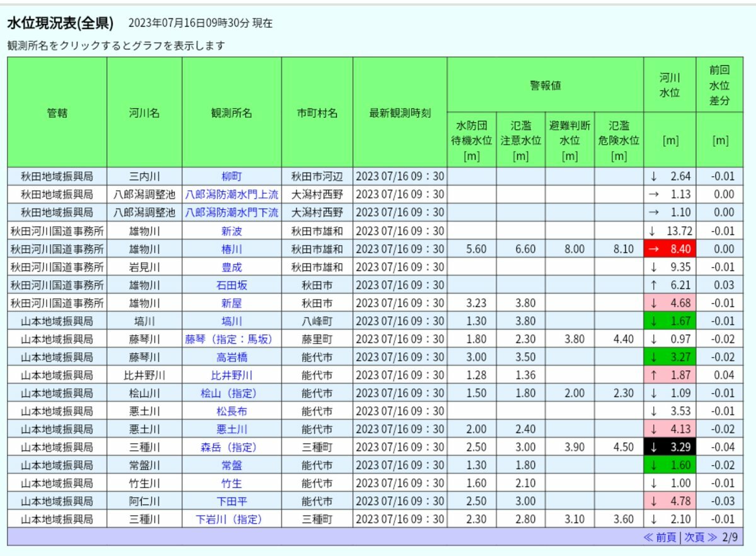Click the 藤琴（指定：馬坂） station link
This screenshot has width=756, height=556.
(x=229, y=339)
